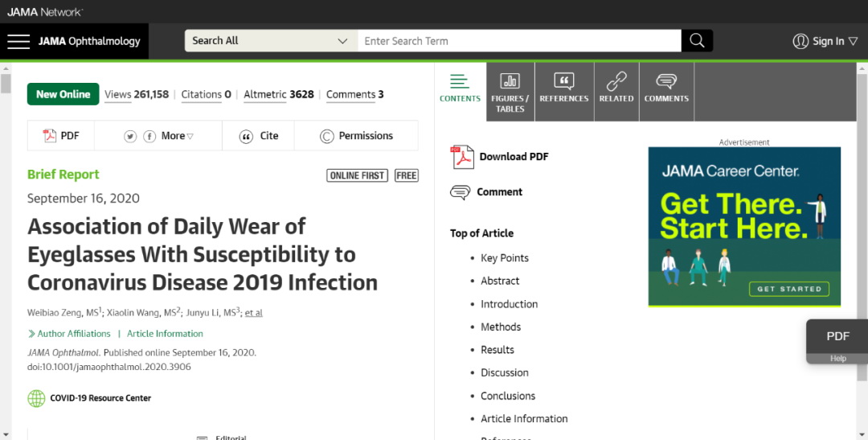
Task: Switch to the Related tab
Action: (x=616, y=92)
